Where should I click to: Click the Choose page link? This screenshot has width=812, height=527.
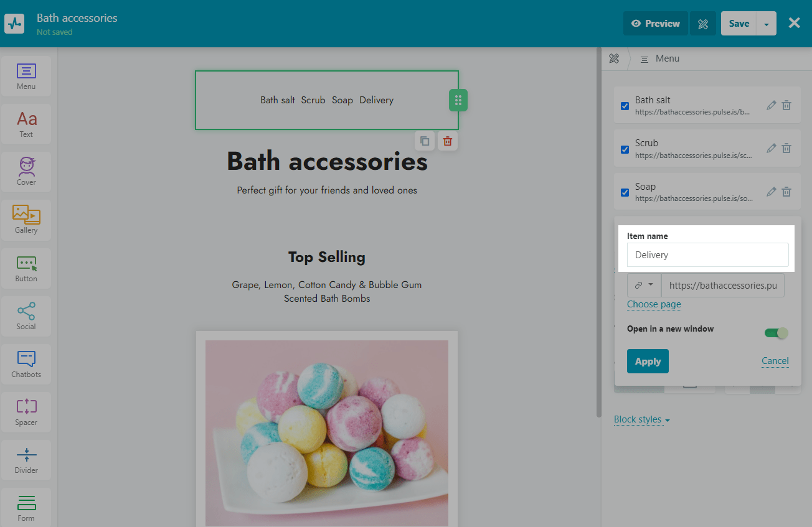coord(654,304)
